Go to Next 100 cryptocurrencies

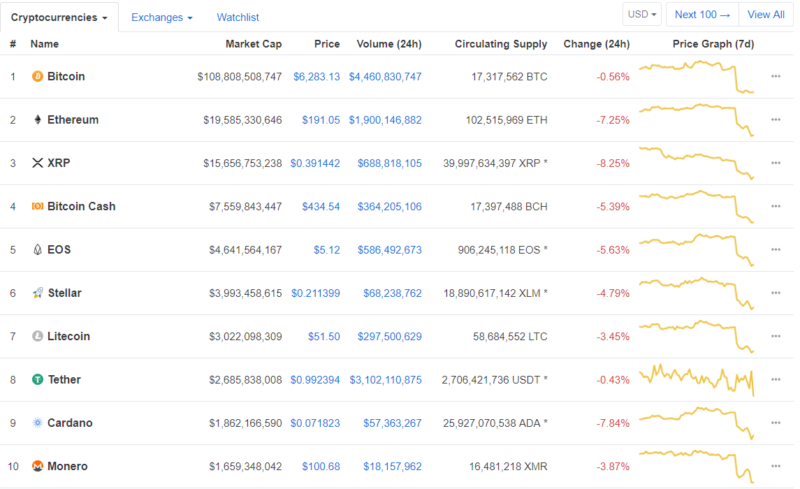(x=703, y=14)
